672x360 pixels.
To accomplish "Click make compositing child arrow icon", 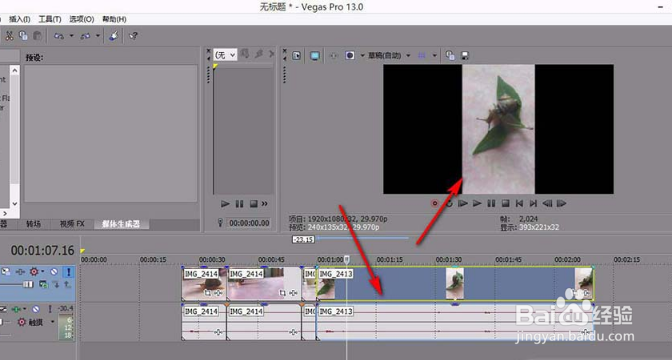I will (56, 284).
